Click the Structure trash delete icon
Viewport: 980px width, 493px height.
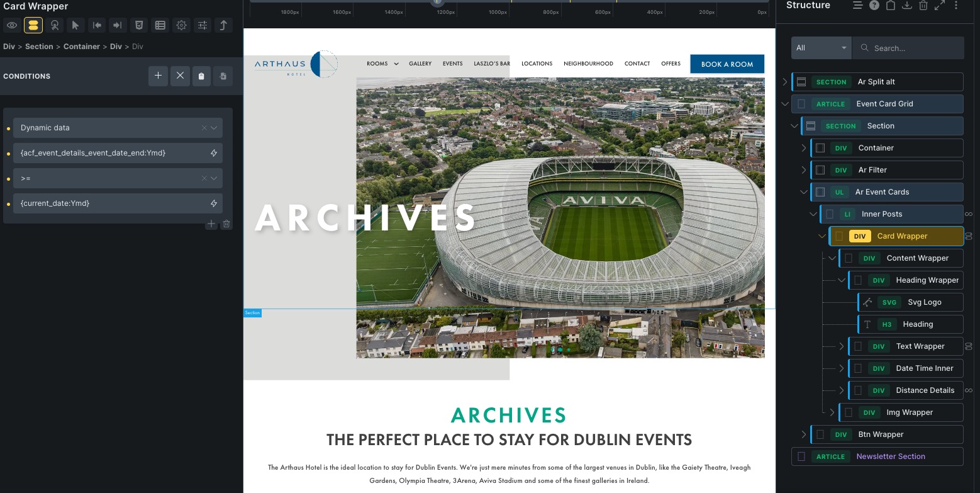(x=923, y=5)
